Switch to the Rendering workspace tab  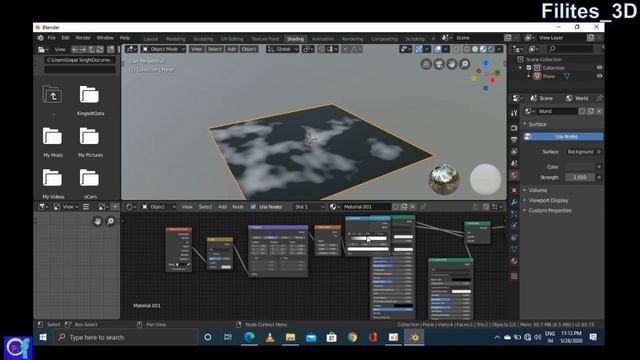(352, 39)
